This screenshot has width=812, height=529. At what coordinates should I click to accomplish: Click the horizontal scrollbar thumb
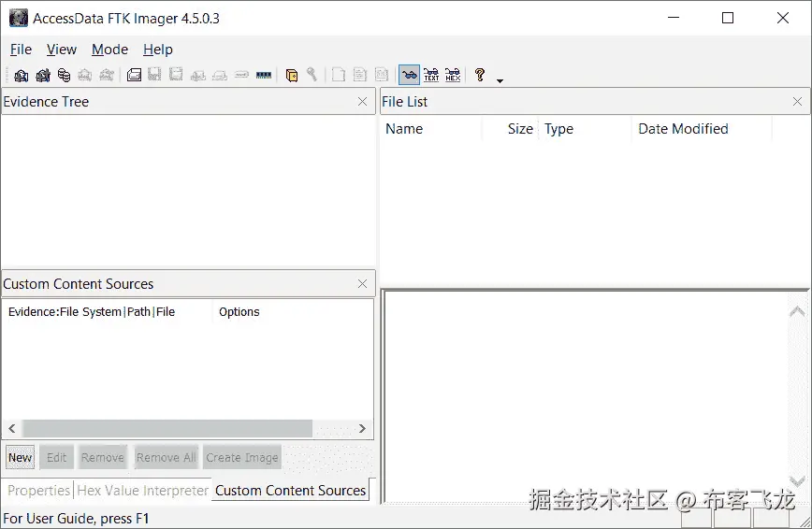click(x=167, y=429)
